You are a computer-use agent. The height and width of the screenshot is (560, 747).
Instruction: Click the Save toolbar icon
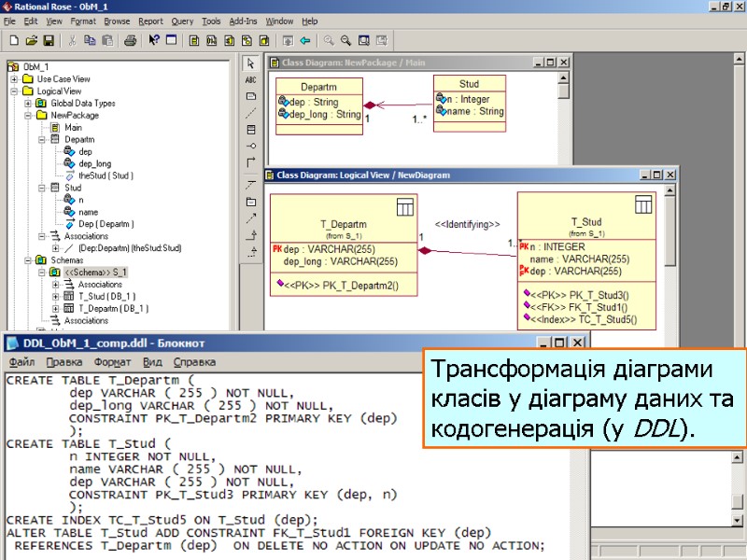pyautogui.click(x=49, y=40)
